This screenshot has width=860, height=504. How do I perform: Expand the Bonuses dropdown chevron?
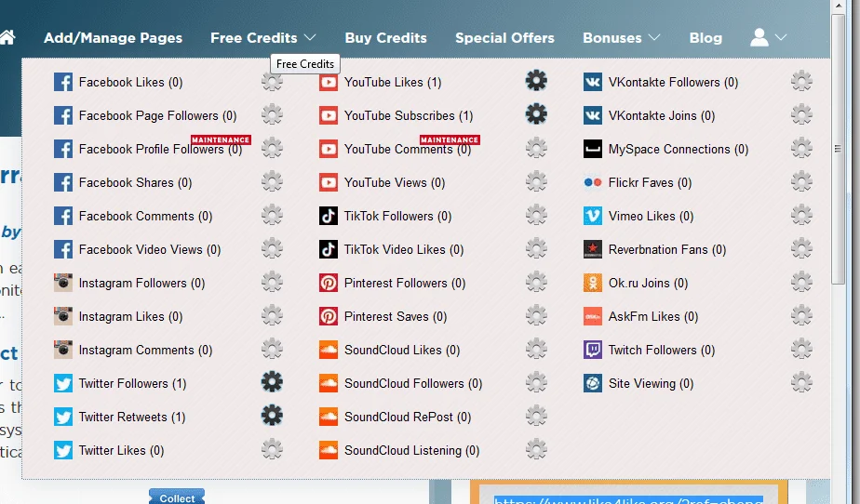click(x=654, y=37)
